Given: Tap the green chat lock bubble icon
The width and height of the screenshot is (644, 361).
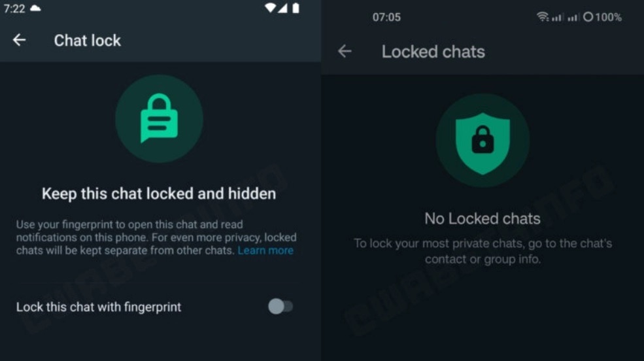Looking at the screenshot, I should pyautogui.click(x=159, y=118).
